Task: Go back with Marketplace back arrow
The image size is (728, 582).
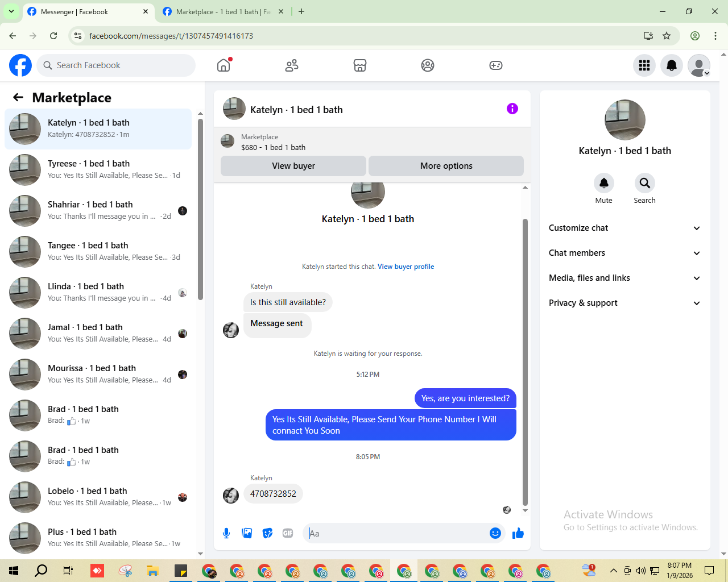Action: click(18, 97)
